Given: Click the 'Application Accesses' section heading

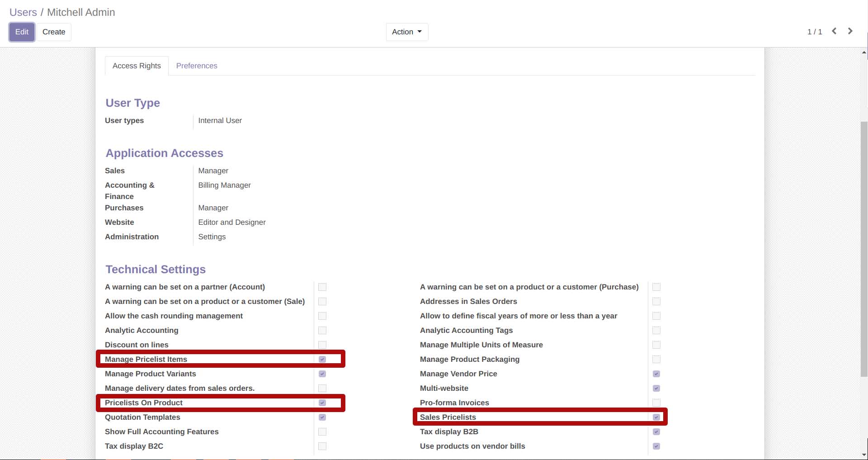Looking at the screenshot, I should 165,153.
